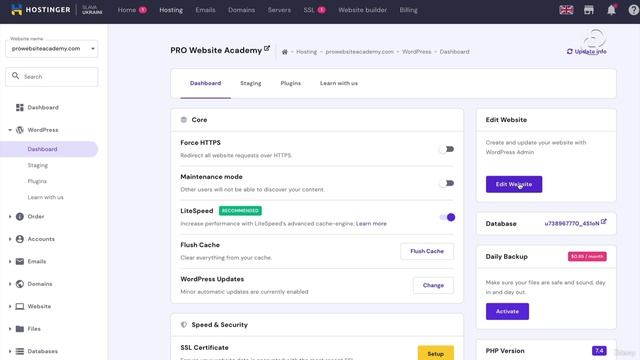Select the Dashboard tab
Viewport: 640px width, 360px height.
[x=205, y=83]
